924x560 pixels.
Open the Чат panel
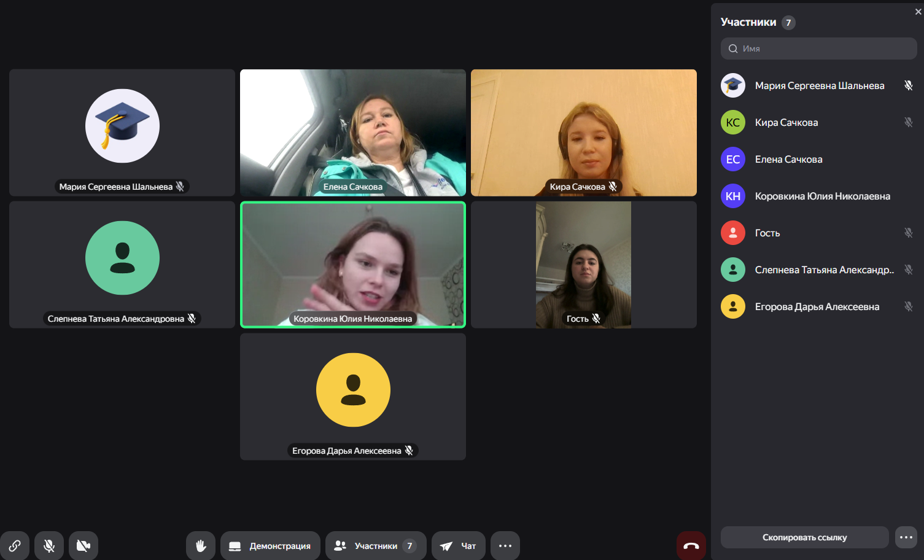coord(459,546)
